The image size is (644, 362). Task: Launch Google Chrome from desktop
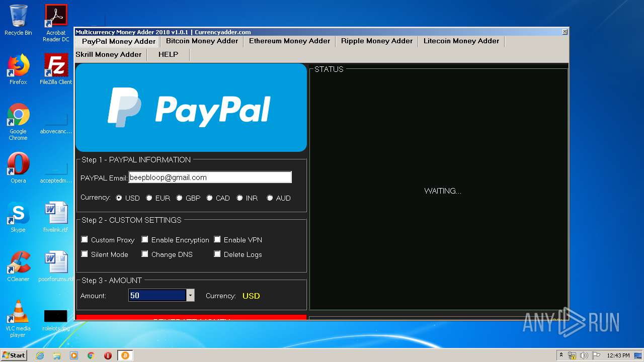18,122
